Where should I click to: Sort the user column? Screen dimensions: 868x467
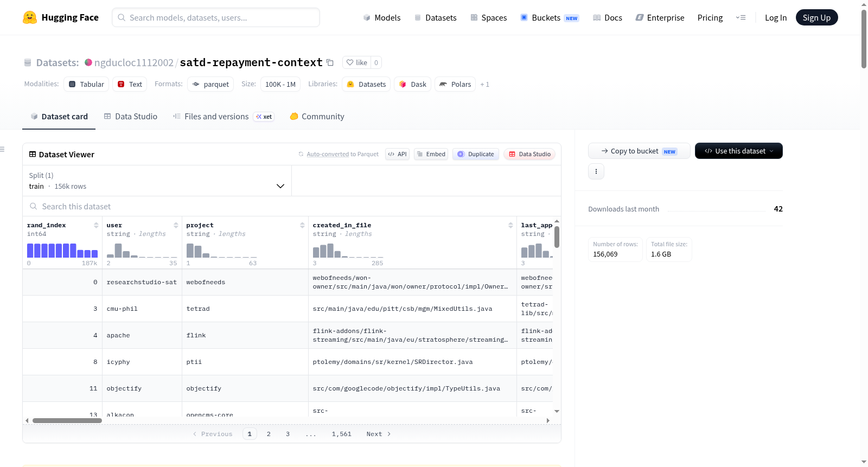(x=176, y=225)
